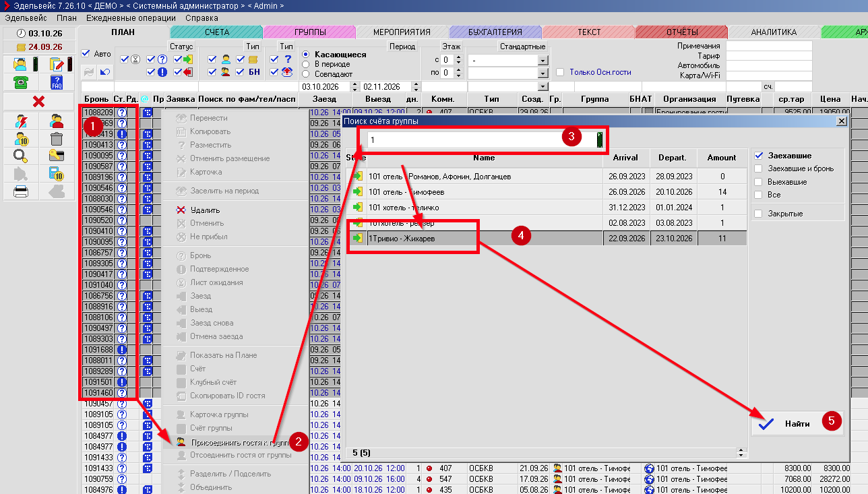Uncheck the Заехавшие filter checkbox

759,156
